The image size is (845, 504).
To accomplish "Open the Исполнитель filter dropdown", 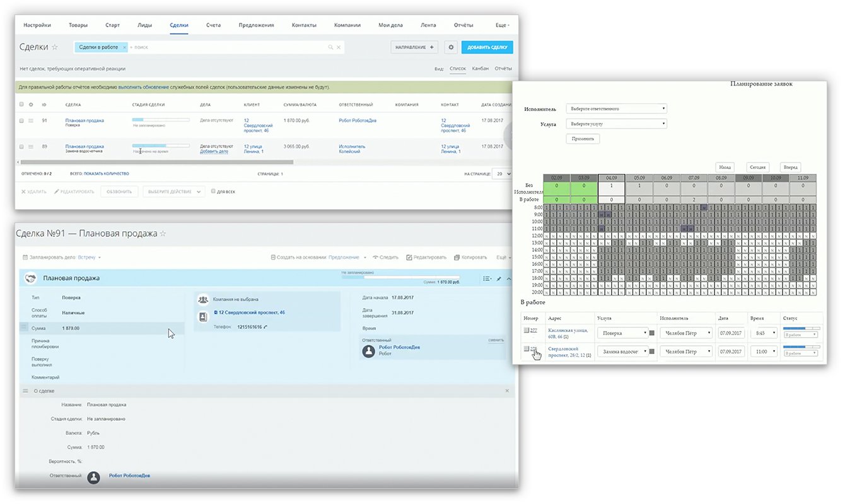I will click(616, 108).
